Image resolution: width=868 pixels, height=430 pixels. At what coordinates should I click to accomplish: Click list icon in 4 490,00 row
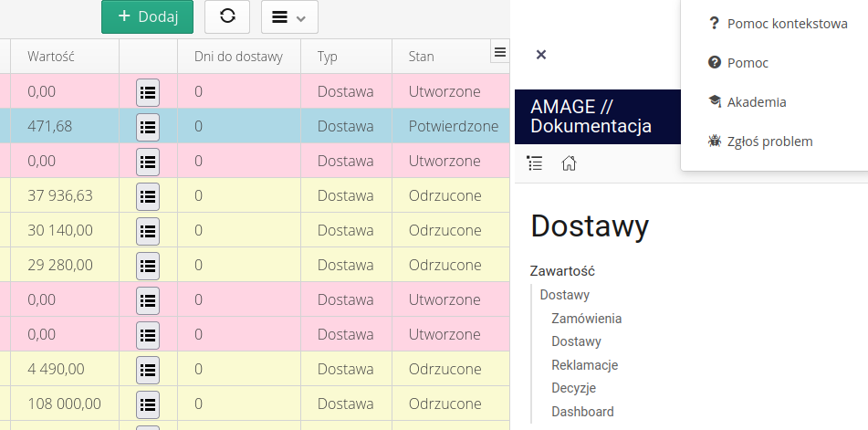[148, 369]
